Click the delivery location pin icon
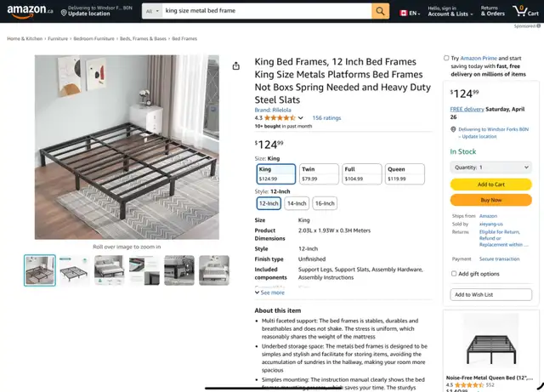This screenshot has width=544, height=392. 64,13
